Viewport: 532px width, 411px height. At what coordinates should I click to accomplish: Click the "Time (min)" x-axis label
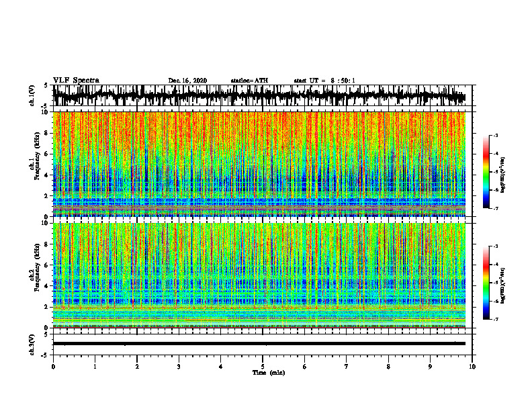tap(269, 373)
